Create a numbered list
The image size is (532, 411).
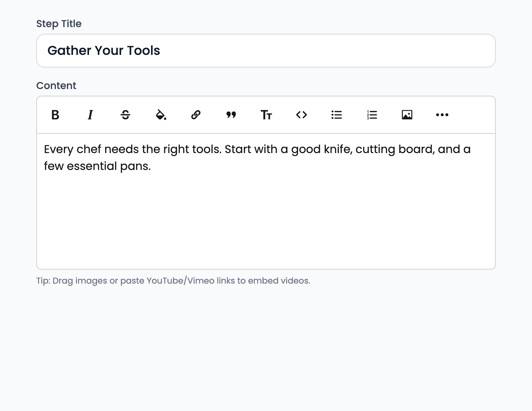point(372,115)
